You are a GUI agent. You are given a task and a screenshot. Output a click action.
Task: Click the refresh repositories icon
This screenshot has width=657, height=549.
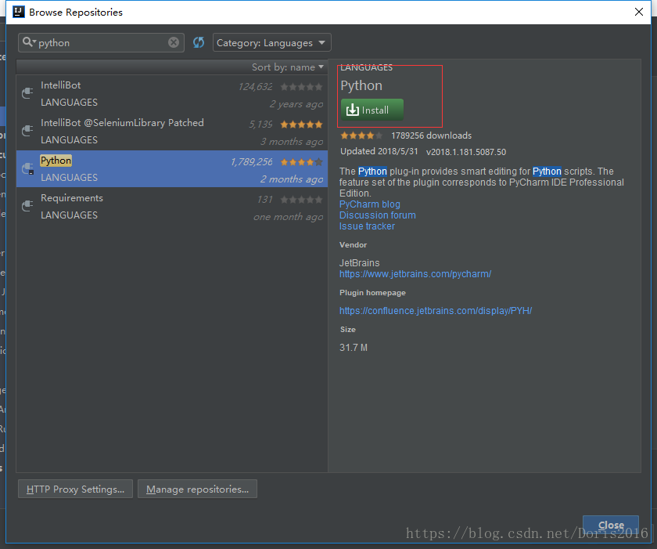pos(198,43)
